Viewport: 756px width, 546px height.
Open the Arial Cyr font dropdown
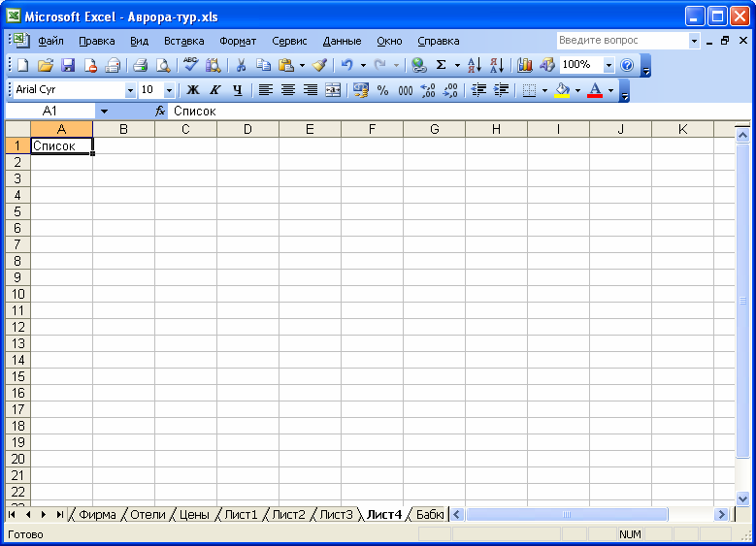click(x=131, y=90)
